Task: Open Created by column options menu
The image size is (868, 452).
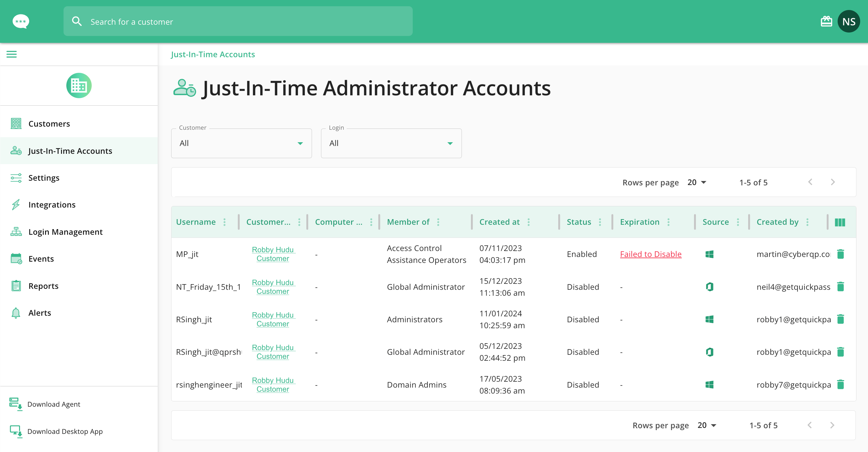Action: click(x=807, y=222)
